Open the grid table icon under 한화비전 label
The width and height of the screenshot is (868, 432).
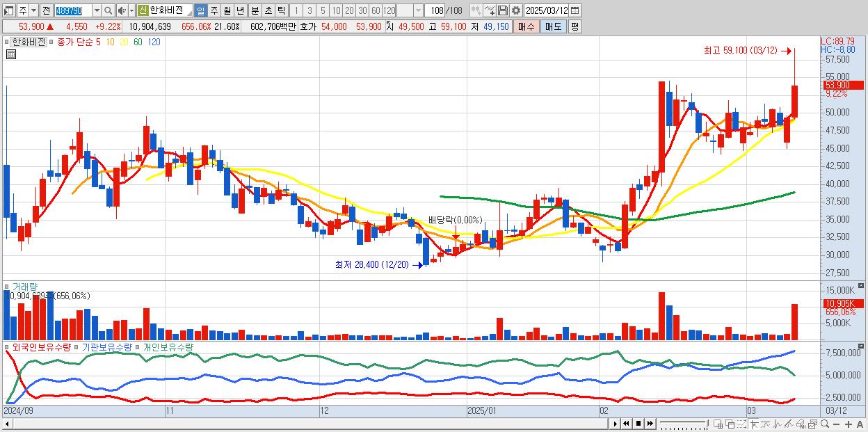(11, 54)
